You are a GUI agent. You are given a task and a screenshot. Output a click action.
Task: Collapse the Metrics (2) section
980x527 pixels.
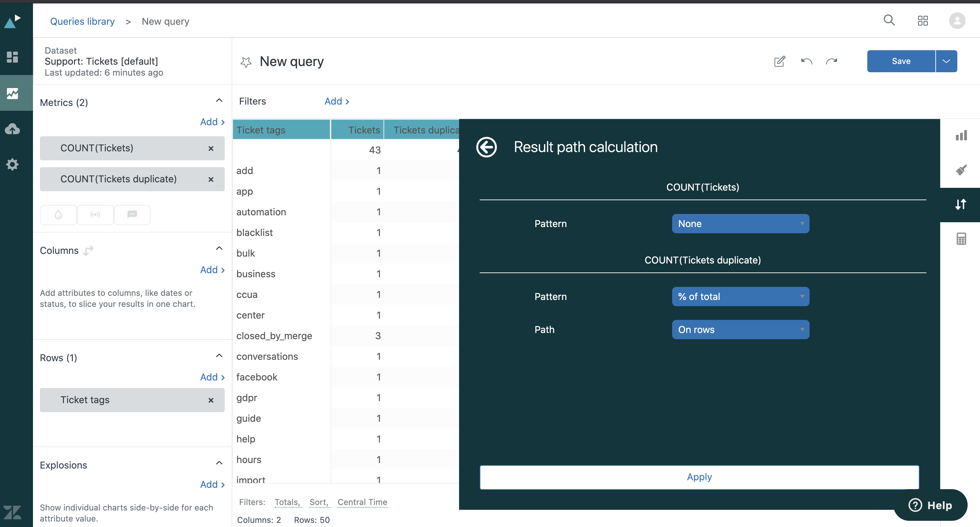(x=219, y=101)
